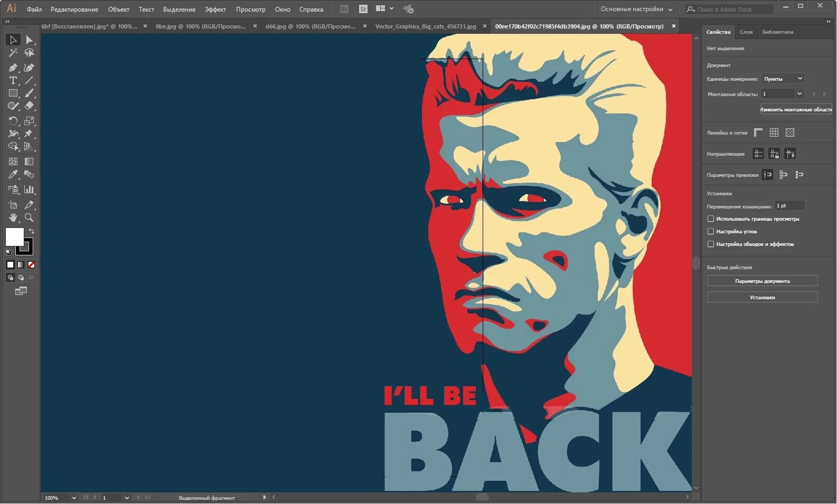This screenshot has width=837, height=504.
Task: Toggle snap to grid button
Action: coord(784,175)
